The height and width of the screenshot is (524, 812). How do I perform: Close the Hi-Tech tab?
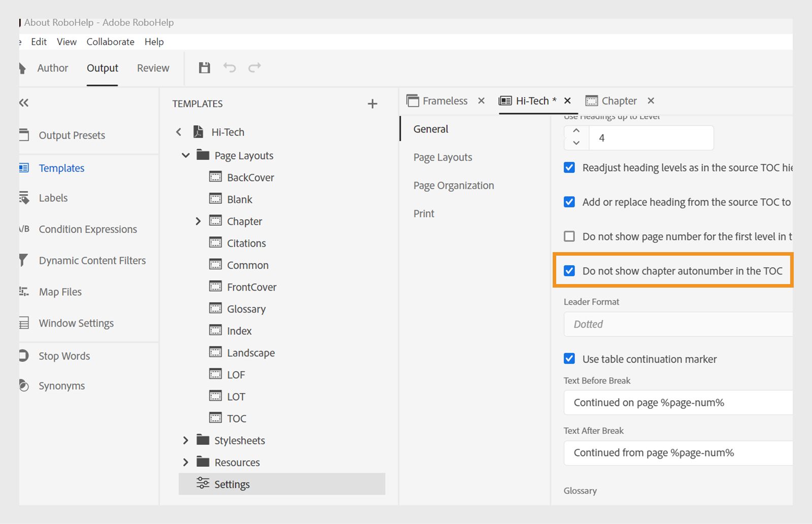[x=567, y=100]
